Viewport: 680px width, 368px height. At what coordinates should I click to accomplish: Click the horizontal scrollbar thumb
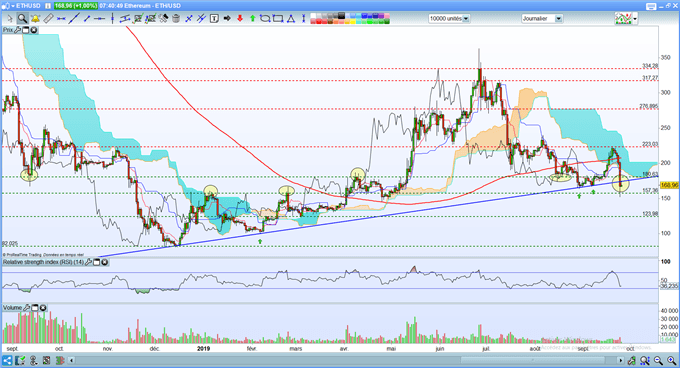[x=533, y=361]
